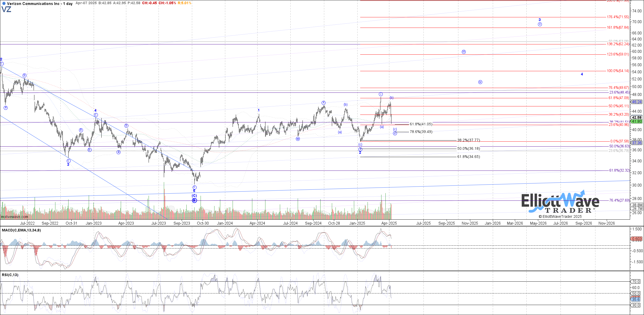Click the circled x wave marker

click(x=324, y=103)
